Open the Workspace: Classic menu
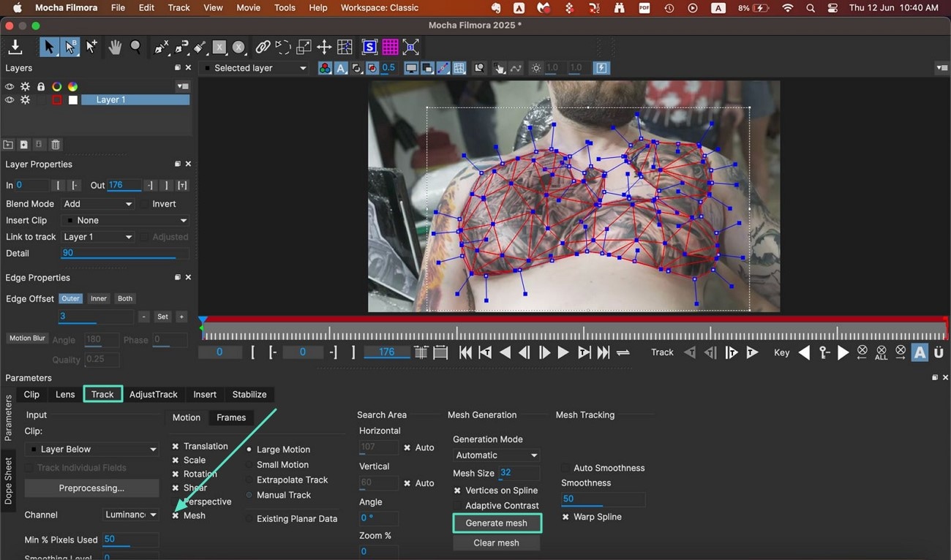951x560 pixels. 380,8
